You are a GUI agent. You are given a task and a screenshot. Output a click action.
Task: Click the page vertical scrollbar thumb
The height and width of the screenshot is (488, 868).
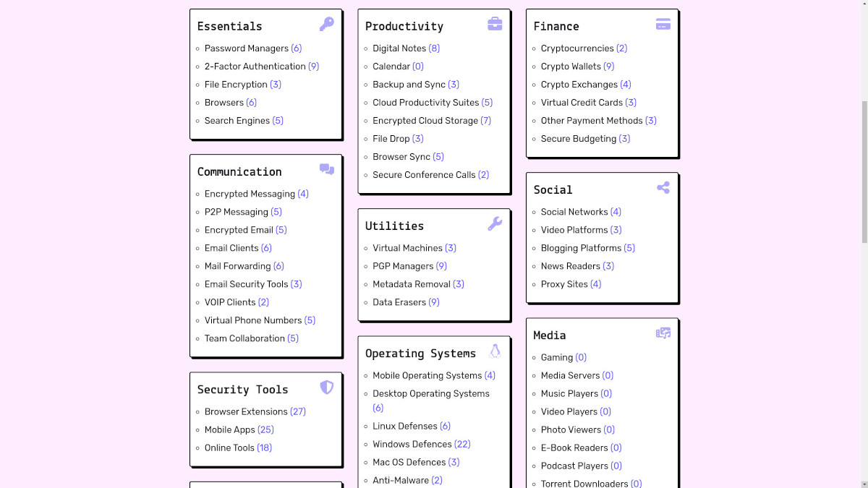[861, 171]
